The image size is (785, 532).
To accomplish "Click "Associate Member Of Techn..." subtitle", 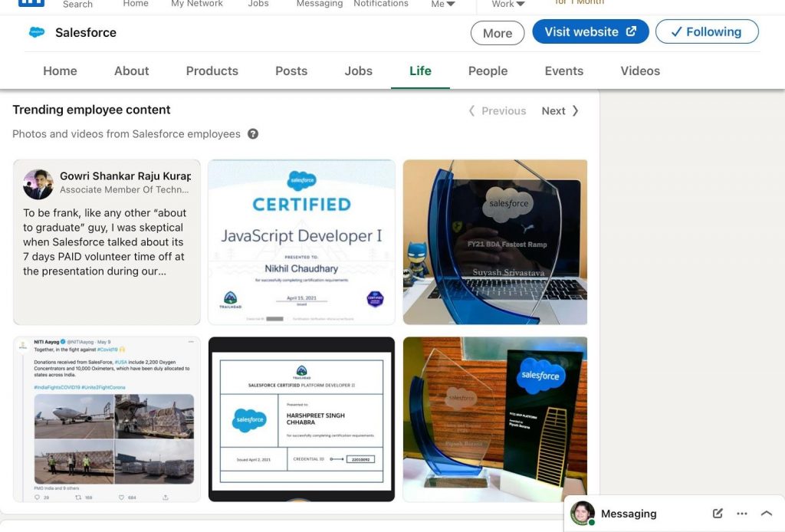I will 124,190.
